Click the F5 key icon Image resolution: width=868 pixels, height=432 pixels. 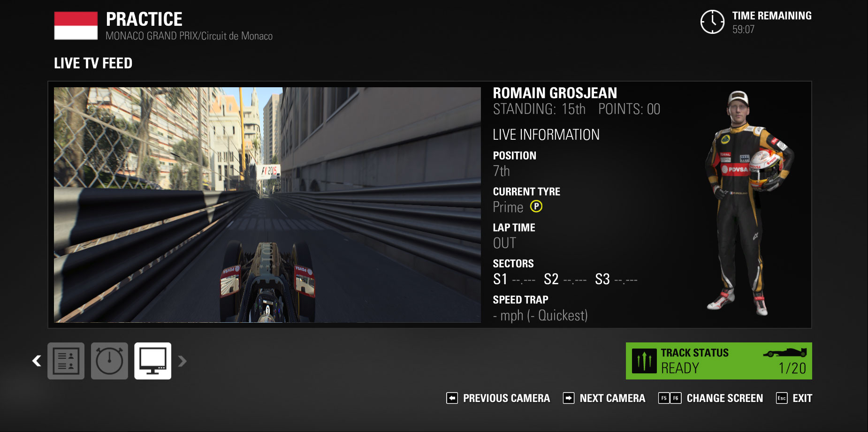[x=664, y=398]
